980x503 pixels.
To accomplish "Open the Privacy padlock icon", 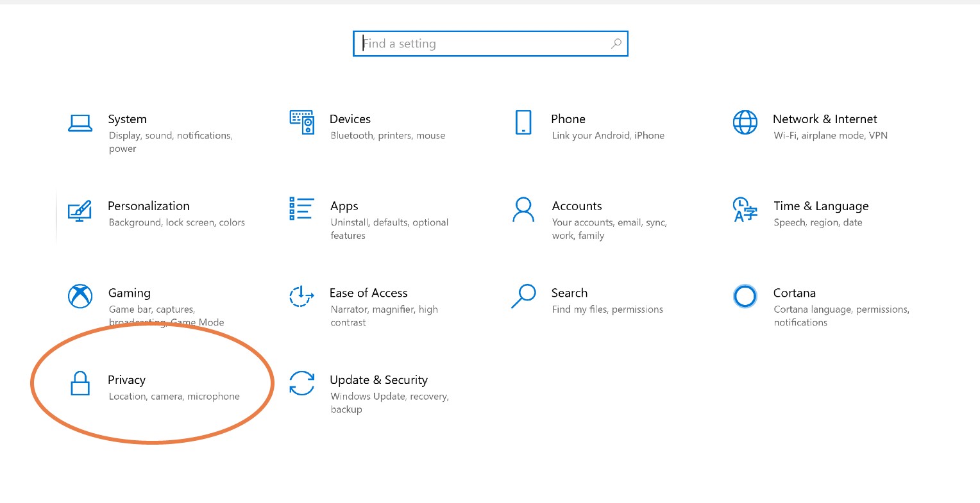I will [x=80, y=383].
